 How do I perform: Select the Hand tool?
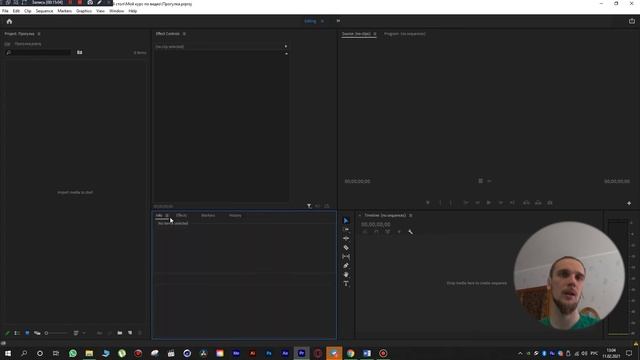pos(346,275)
